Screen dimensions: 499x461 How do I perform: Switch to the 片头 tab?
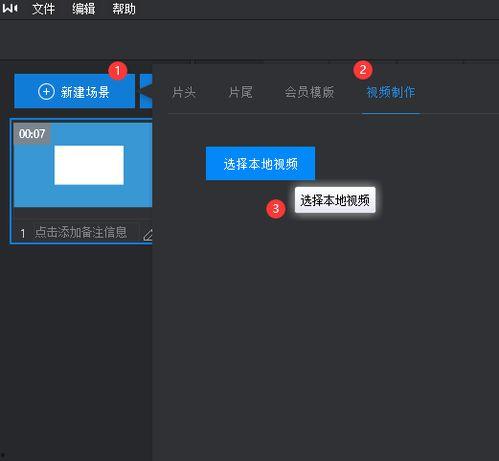184,92
